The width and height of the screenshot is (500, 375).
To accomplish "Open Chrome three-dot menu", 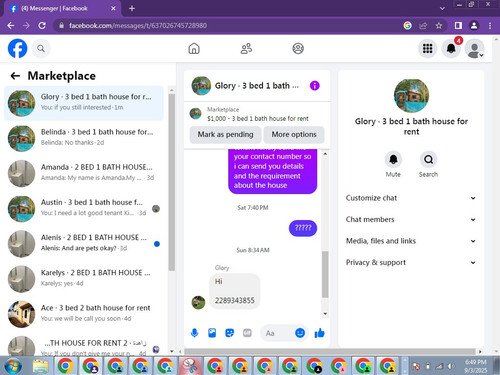I will pyautogui.click(x=490, y=26).
